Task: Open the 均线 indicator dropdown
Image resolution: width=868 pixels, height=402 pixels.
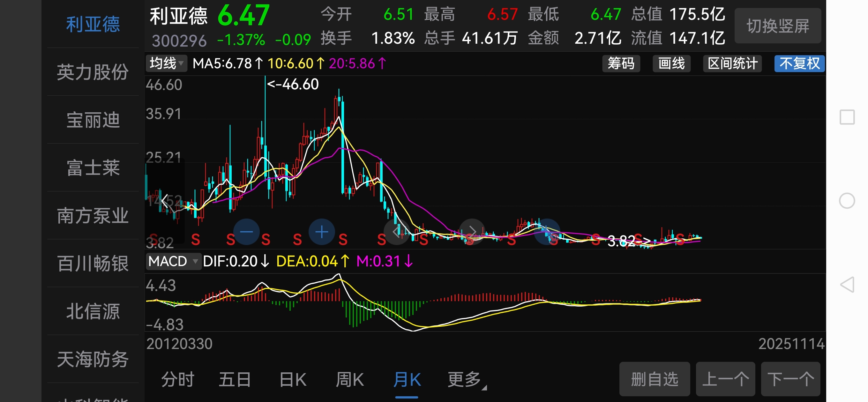Action: [167, 63]
